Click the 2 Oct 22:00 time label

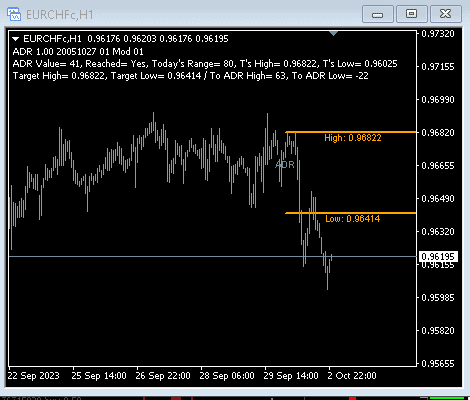tap(352, 376)
